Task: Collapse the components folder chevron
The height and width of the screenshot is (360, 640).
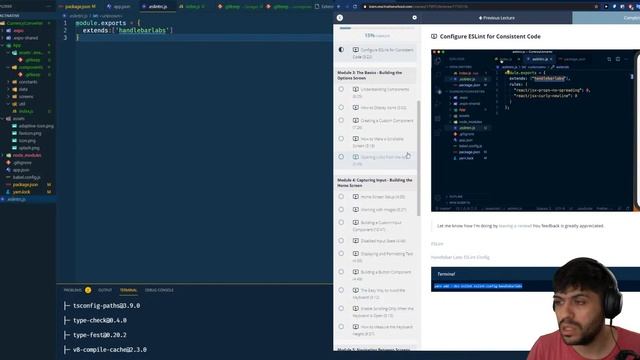Action: [8, 67]
